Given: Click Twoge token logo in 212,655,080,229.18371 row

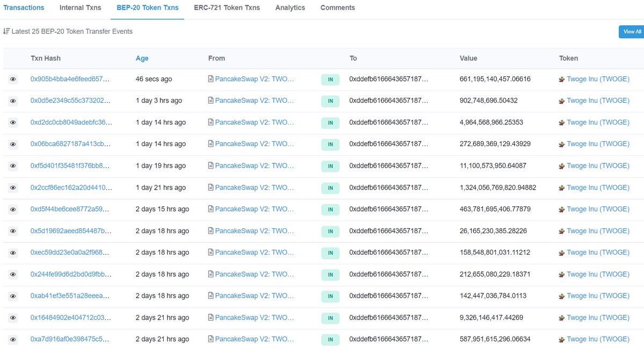Looking at the screenshot, I should (x=562, y=274).
